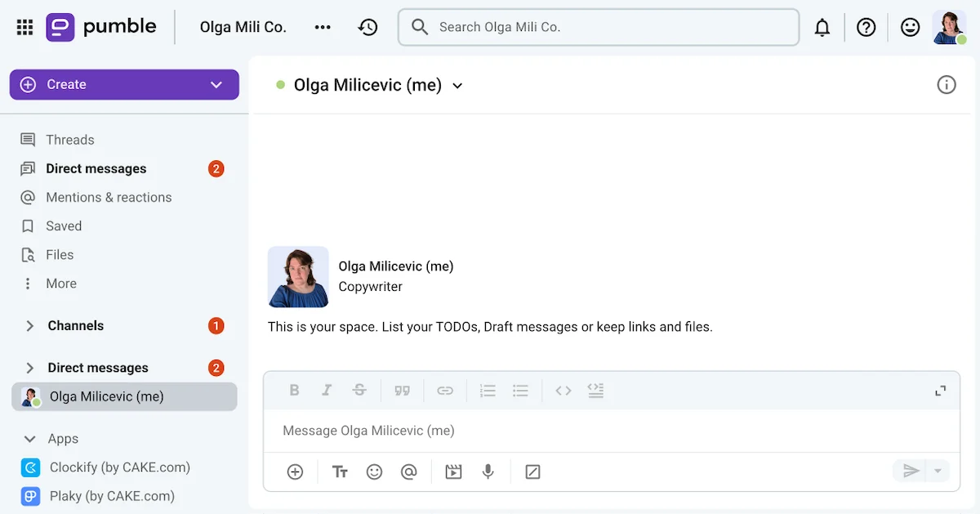
Task: Open notifications via the bell icon
Action: pyautogui.click(x=822, y=26)
